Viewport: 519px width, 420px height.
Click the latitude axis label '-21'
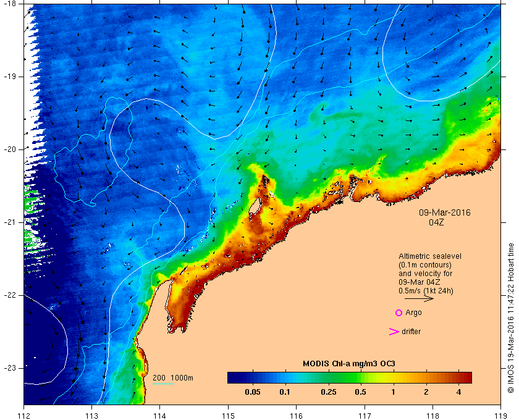pyautogui.click(x=9, y=222)
